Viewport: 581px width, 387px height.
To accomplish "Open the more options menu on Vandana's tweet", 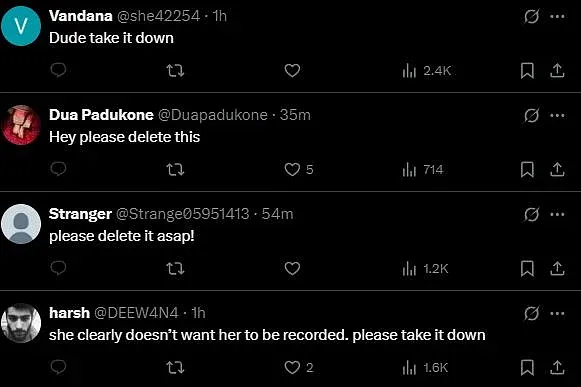I will click(557, 16).
